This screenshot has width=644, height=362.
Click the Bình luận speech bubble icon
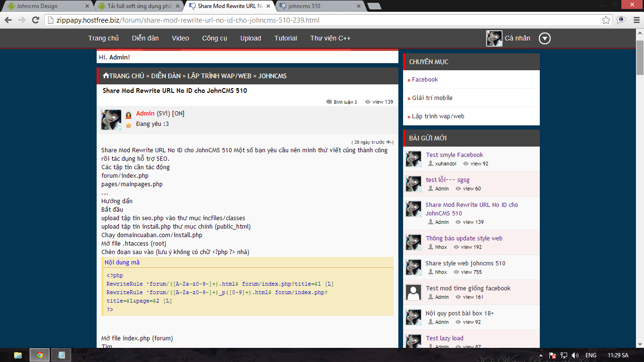329,102
